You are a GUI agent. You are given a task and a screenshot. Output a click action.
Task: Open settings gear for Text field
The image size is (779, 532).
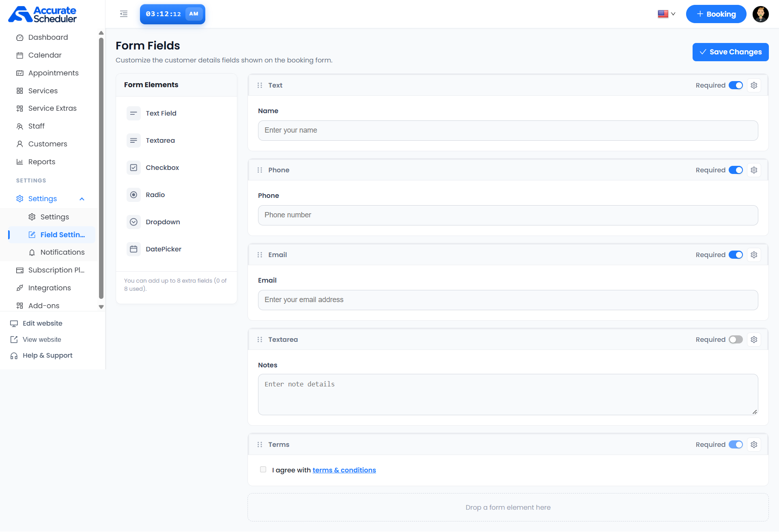(x=754, y=85)
